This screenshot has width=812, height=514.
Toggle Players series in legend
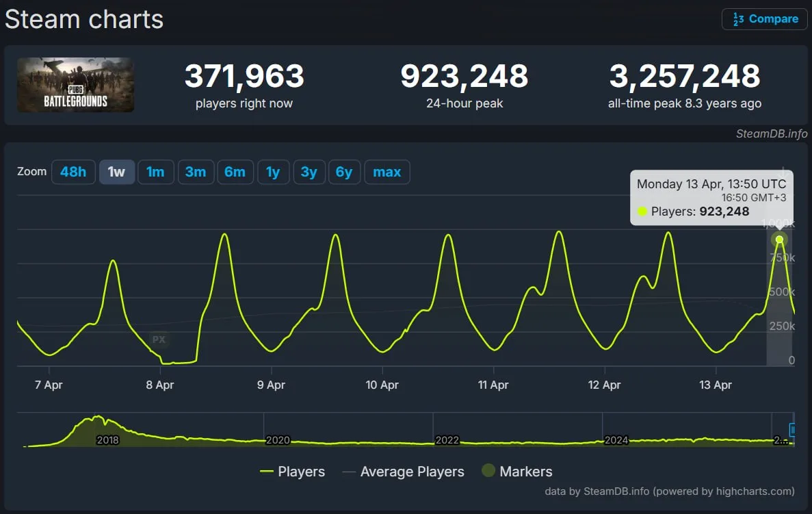click(293, 472)
